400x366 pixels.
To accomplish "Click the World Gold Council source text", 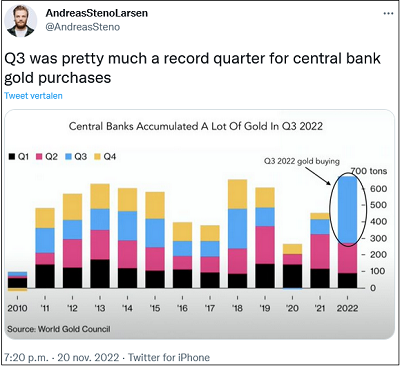I will 59,329.
